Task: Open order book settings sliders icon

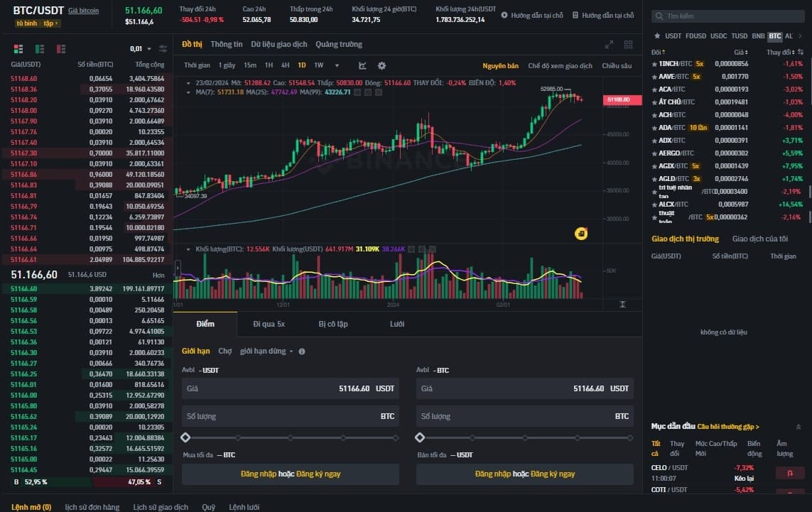Action: 163,49
